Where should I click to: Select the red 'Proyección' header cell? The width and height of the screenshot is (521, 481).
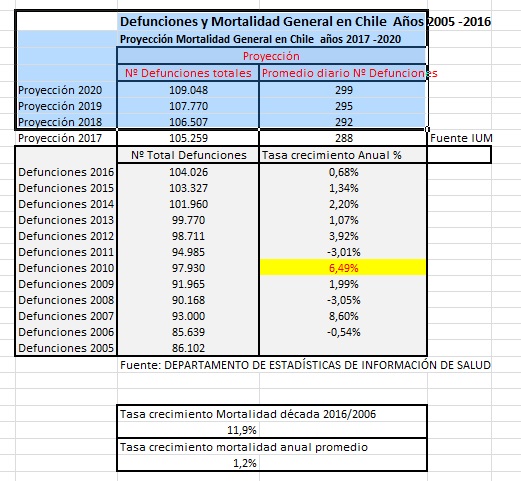[271, 56]
